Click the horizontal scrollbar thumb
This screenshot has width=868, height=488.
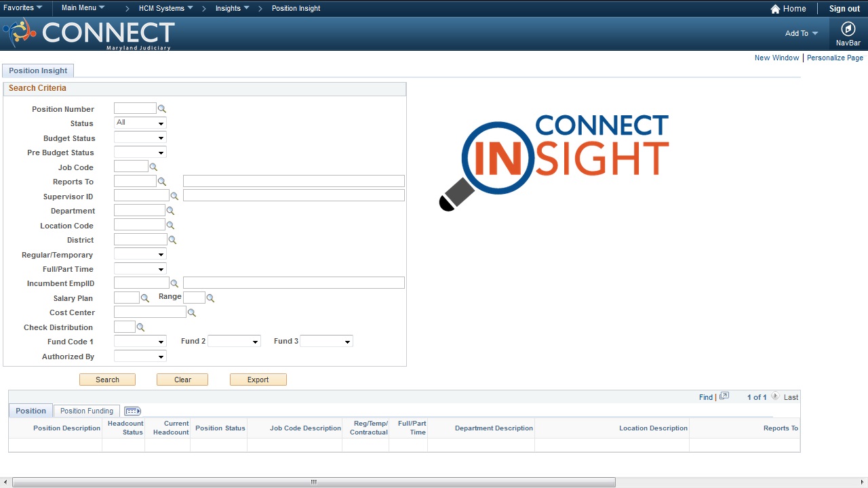click(x=314, y=483)
